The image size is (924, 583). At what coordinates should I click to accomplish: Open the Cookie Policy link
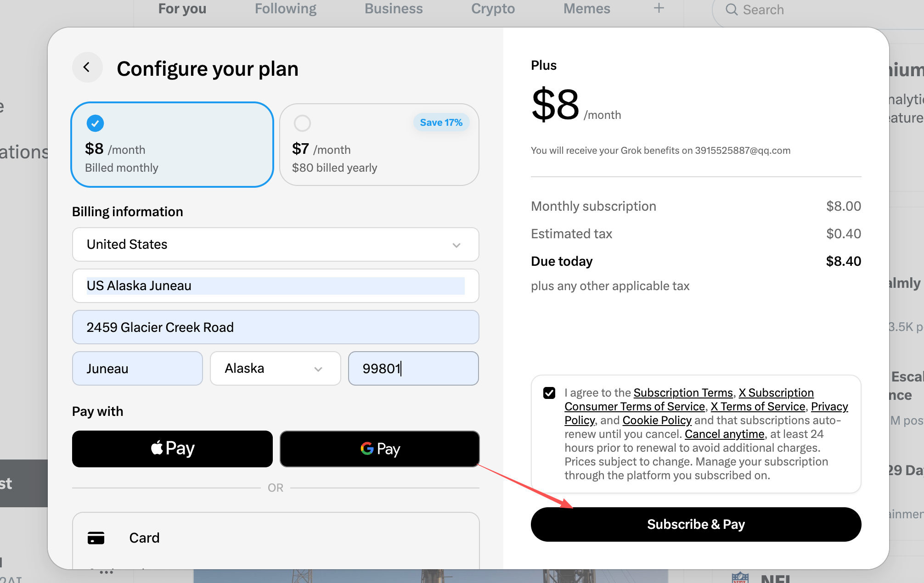657,420
